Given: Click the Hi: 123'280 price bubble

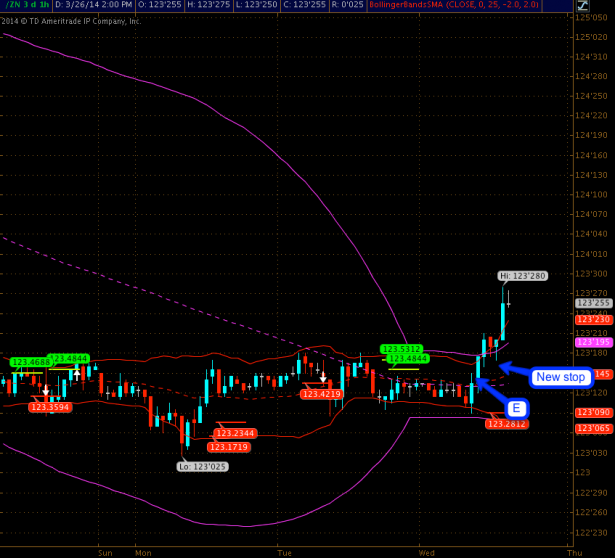Looking at the screenshot, I should point(523,276).
